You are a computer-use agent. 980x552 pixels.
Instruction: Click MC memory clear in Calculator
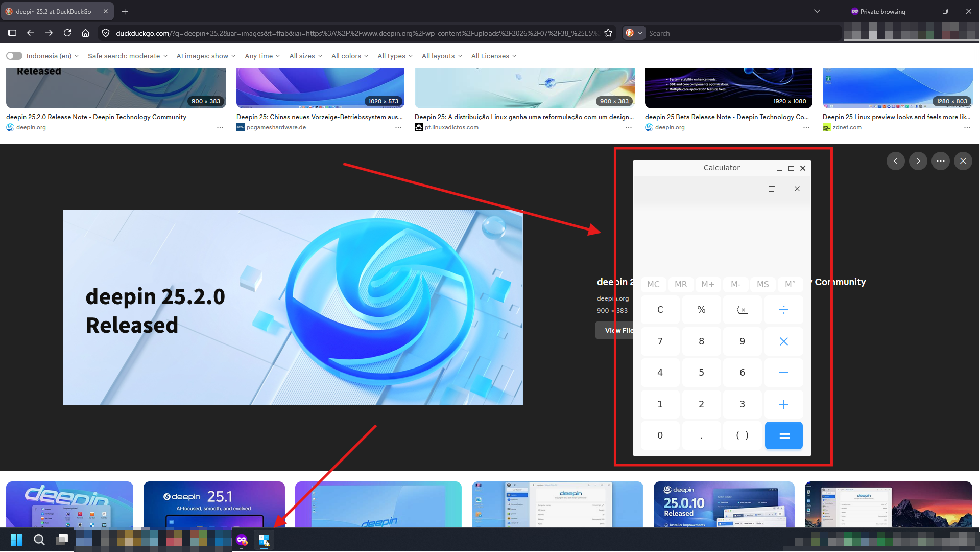[653, 284]
